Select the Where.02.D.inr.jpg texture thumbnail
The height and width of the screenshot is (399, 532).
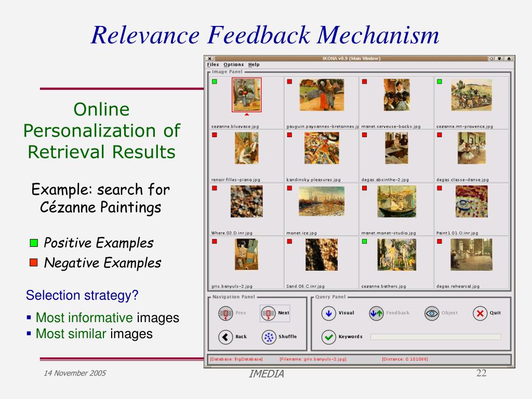coord(247,202)
